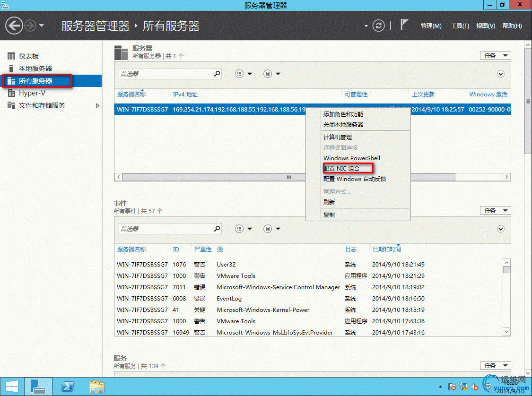Click the speaker volume tray icon

point(475,387)
